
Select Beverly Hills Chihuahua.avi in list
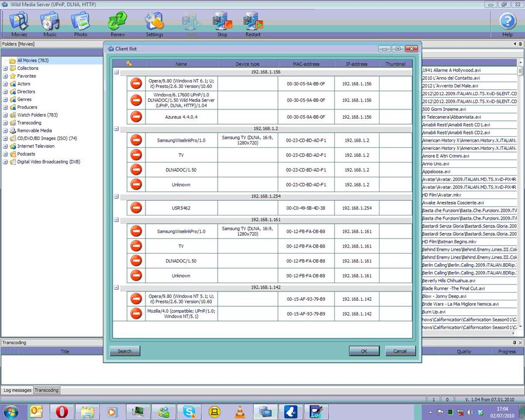(448, 281)
